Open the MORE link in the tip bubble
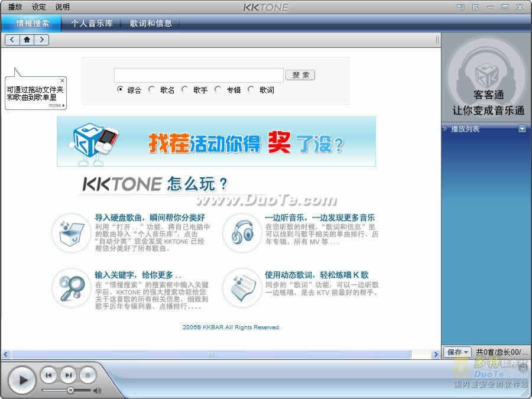 tap(56, 106)
